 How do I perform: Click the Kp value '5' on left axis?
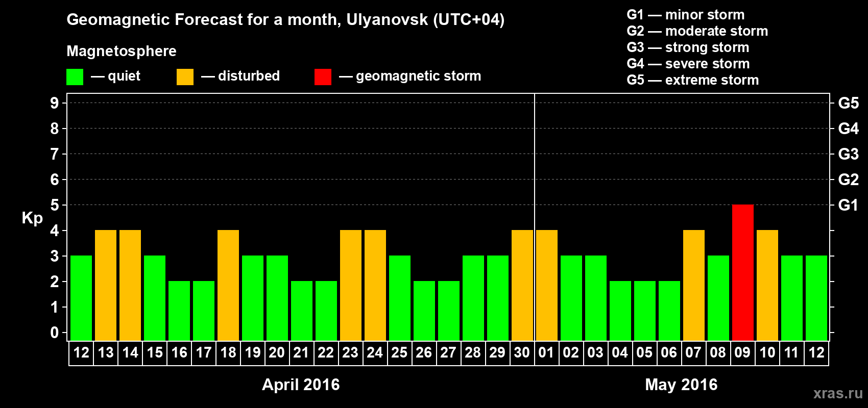click(x=55, y=205)
